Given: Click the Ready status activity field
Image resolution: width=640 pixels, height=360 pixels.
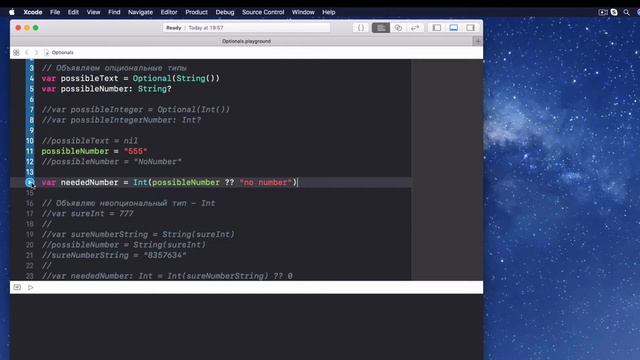Looking at the screenshot, I should pos(247,28).
